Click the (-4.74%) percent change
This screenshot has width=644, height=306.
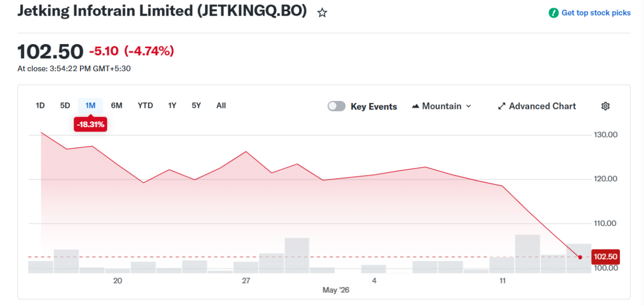tap(149, 52)
